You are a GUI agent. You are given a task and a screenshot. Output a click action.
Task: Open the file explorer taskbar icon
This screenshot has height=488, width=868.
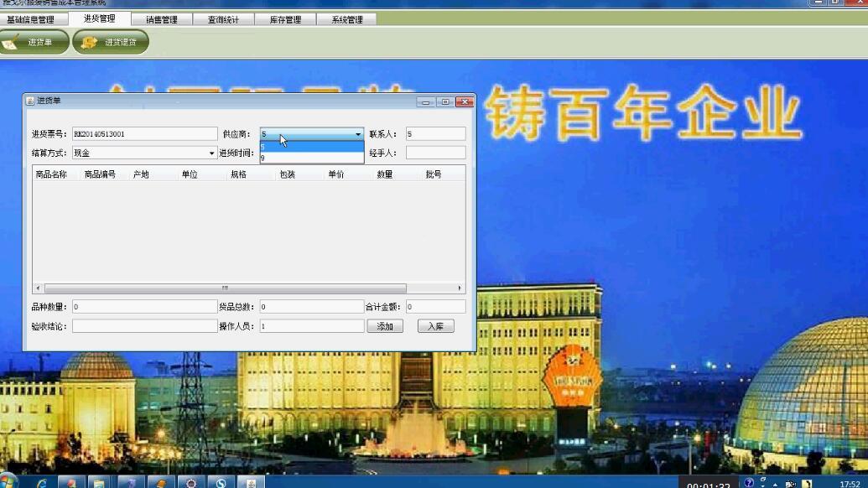pos(98,482)
